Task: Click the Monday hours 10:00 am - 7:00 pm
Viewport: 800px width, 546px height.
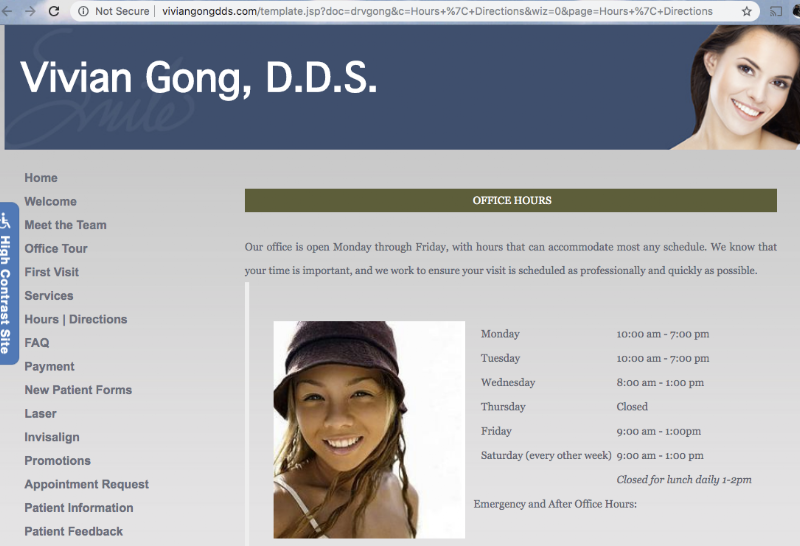Action: (663, 334)
